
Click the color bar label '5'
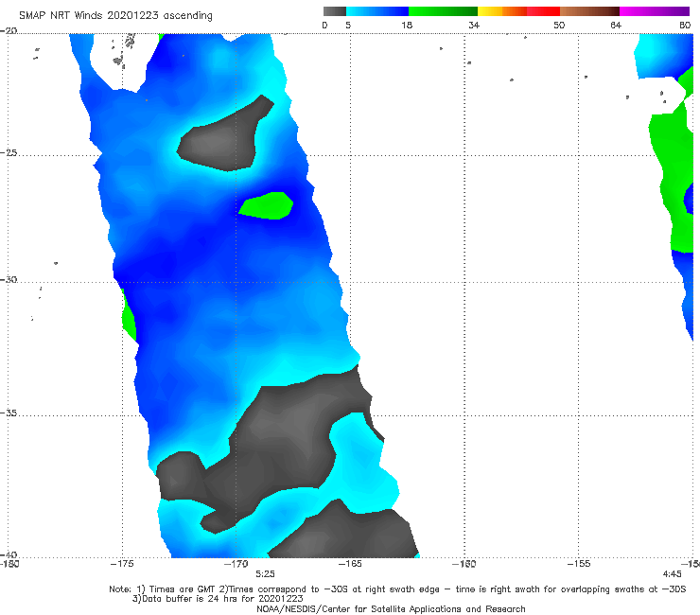(x=348, y=26)
